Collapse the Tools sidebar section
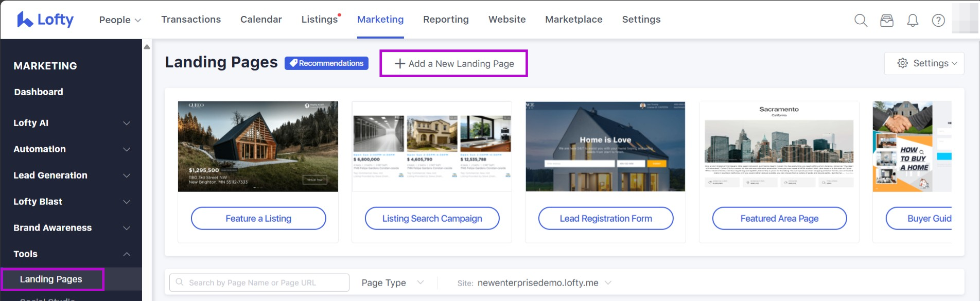Viewport: 980px width, 301px height. (71, 254)
